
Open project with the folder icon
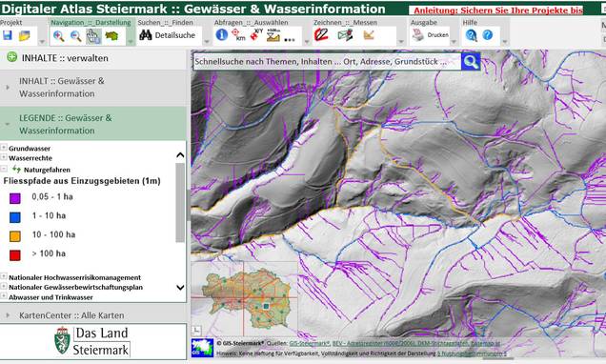(25, 36)
